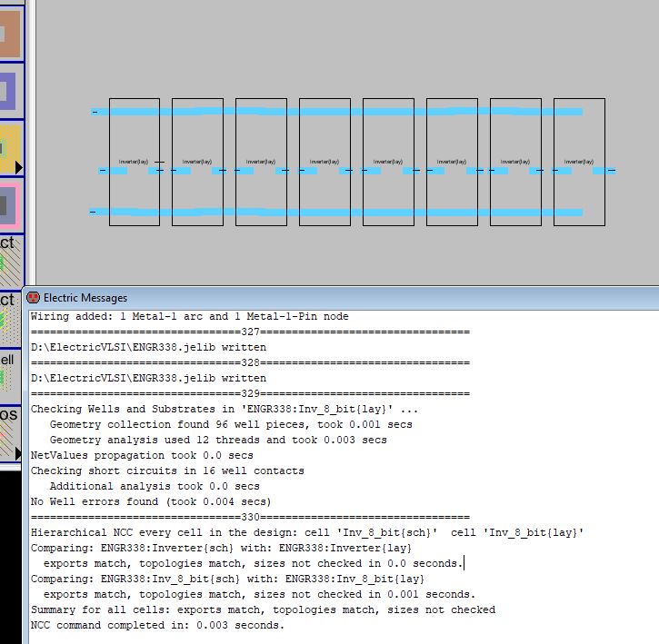Select the brown node in the component palette
This screenshot has height=644, width=659.
(10, 34)
